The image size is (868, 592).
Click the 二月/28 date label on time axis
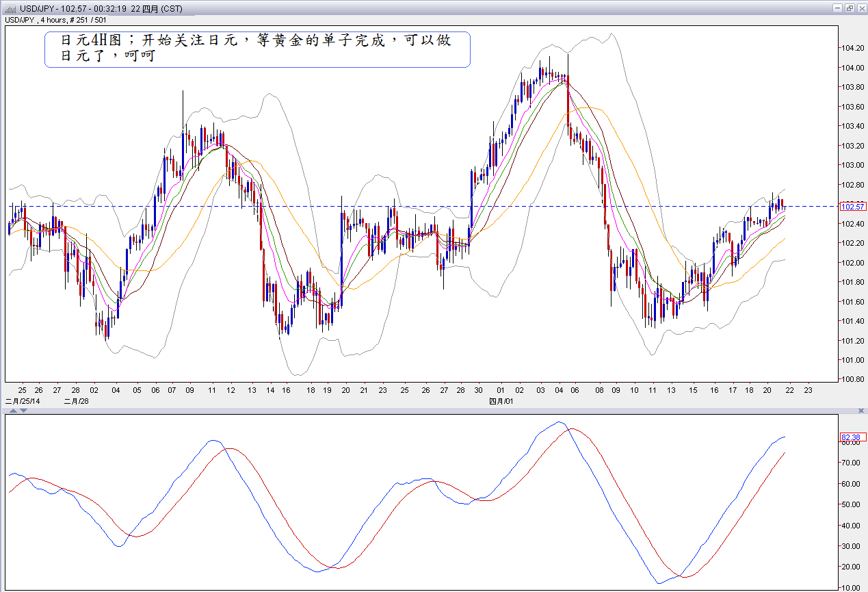[75, 401]
